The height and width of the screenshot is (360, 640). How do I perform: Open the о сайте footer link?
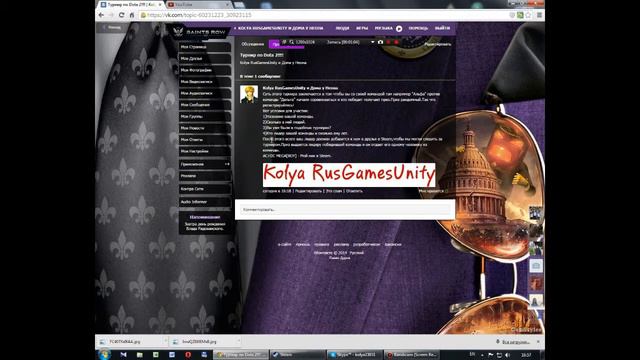(x=284, y=244)
